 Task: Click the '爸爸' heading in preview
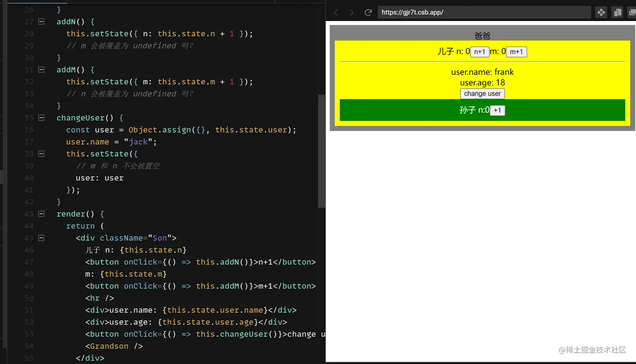pos(482,36)
